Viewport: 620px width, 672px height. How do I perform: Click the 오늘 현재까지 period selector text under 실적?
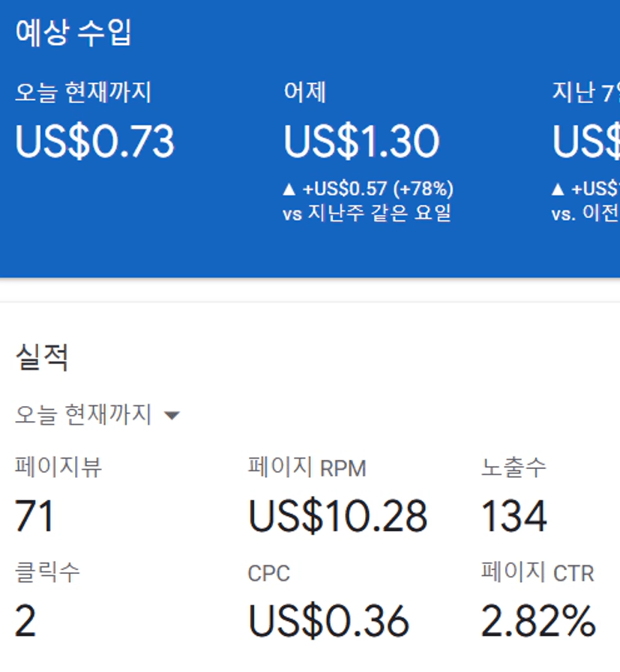point(83,414)
